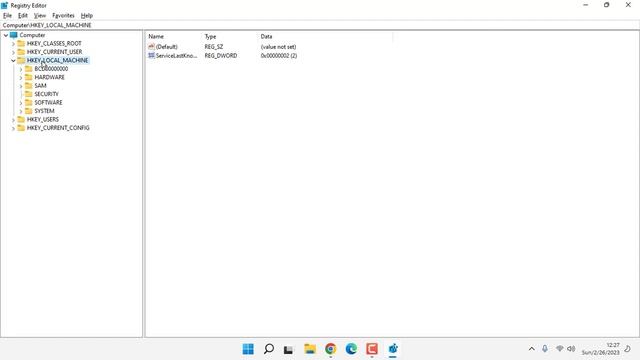This screenshot has height=360, width=640.
Task: Click the Computer monitor icon in tree
Action: 13,35
